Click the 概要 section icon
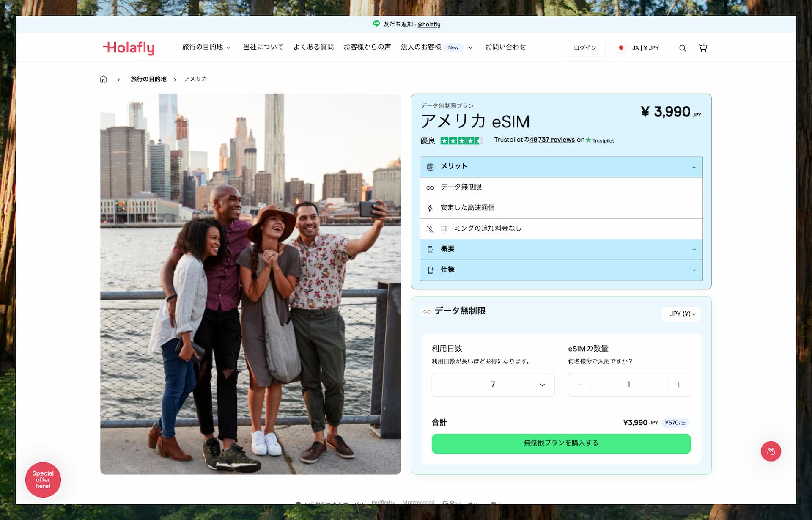812x520 pixels. point(431,250)
